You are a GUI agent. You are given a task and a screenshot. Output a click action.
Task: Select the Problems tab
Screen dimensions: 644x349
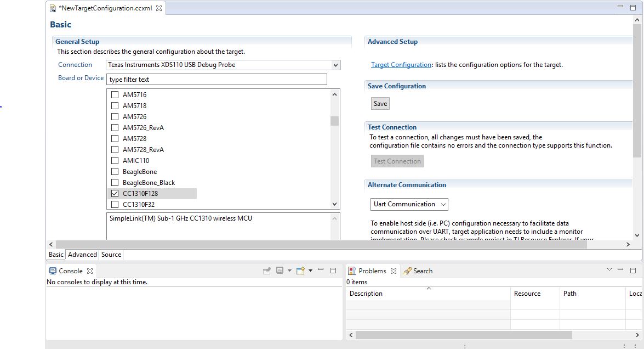(372, 271)
